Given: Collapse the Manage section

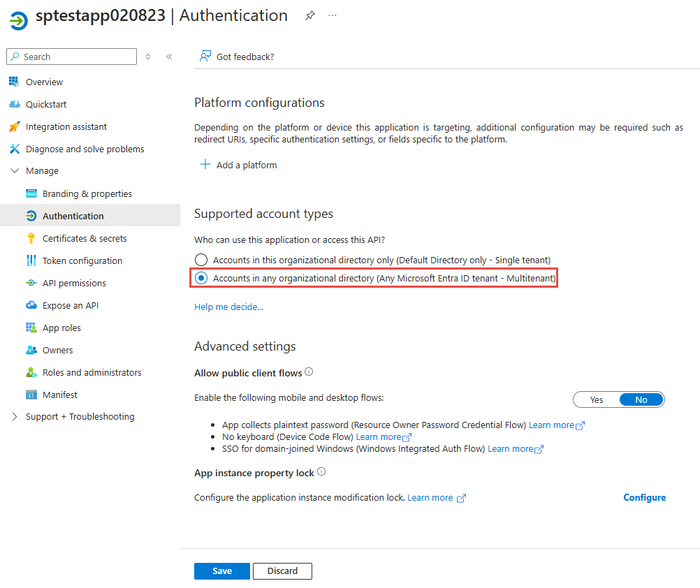Looking at the screenshot, I should [x=15, y=170].
